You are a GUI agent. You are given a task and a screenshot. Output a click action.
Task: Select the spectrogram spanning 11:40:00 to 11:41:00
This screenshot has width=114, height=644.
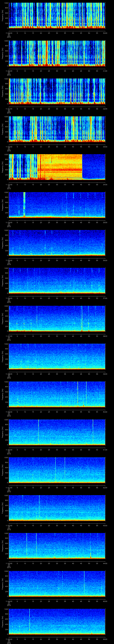(x=57, y=432)
